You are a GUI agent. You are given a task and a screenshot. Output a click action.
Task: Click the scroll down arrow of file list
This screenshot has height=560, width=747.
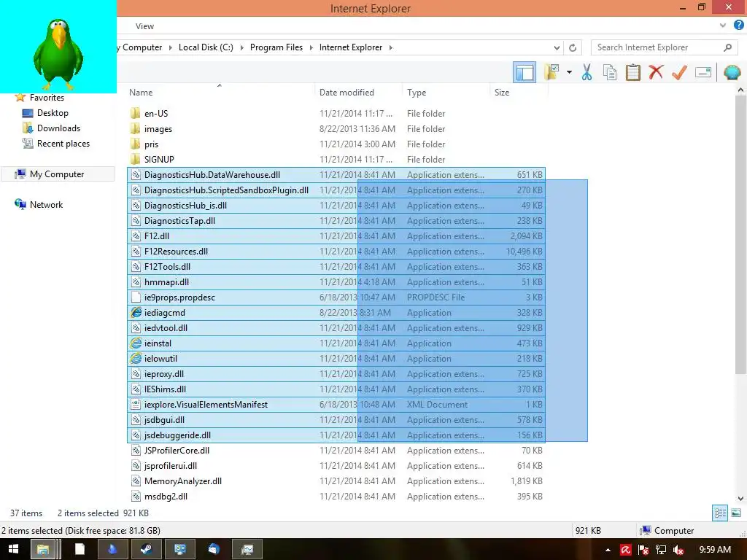(x=740, y=499)
